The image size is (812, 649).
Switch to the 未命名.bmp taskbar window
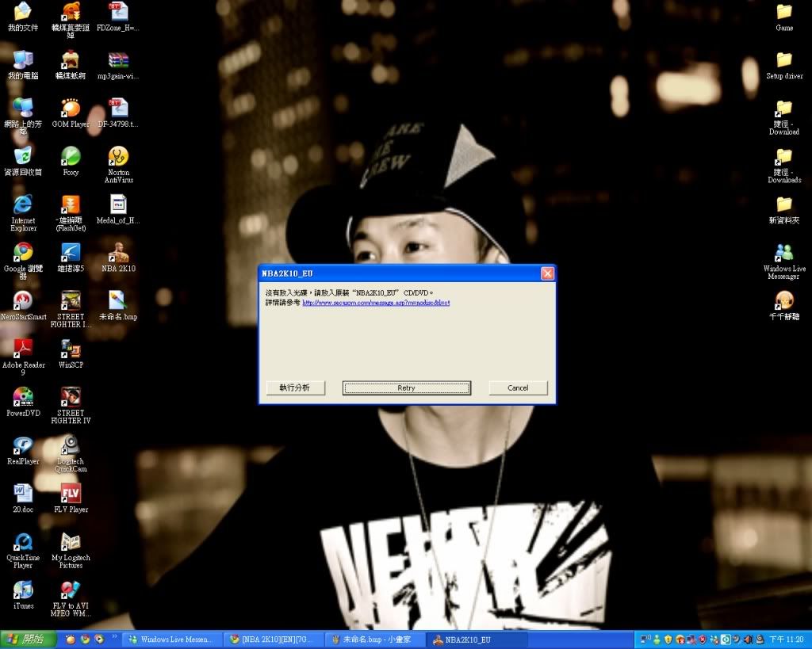click(x=375, y=639)
